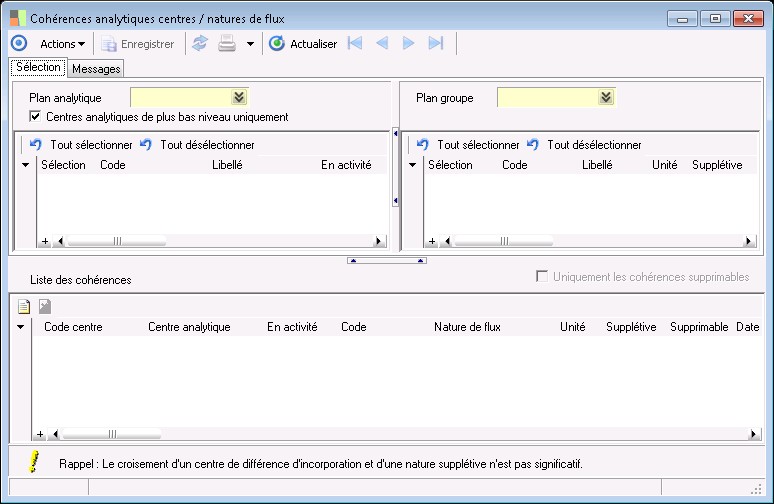Click the application icon in title bar
The image size is (774, 504).
click(x=18, y=18)
